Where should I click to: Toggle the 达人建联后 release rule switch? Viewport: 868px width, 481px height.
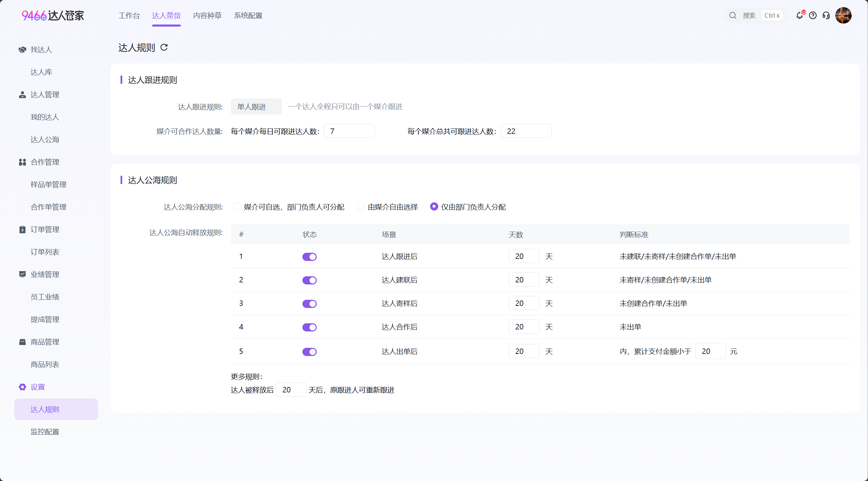pyautogui.click(x=310, y=280)
